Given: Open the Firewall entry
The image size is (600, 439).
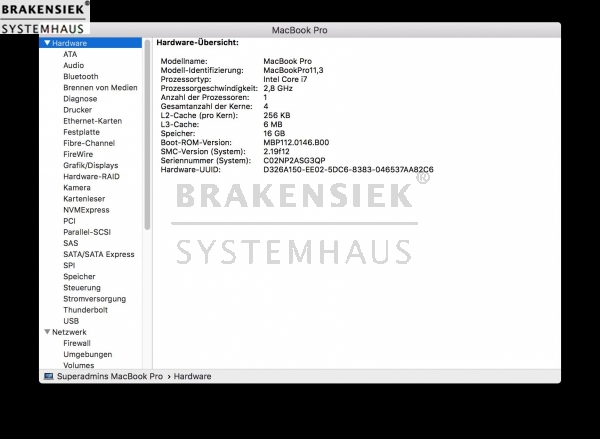Looking at the screenshot, I should 77,343.
